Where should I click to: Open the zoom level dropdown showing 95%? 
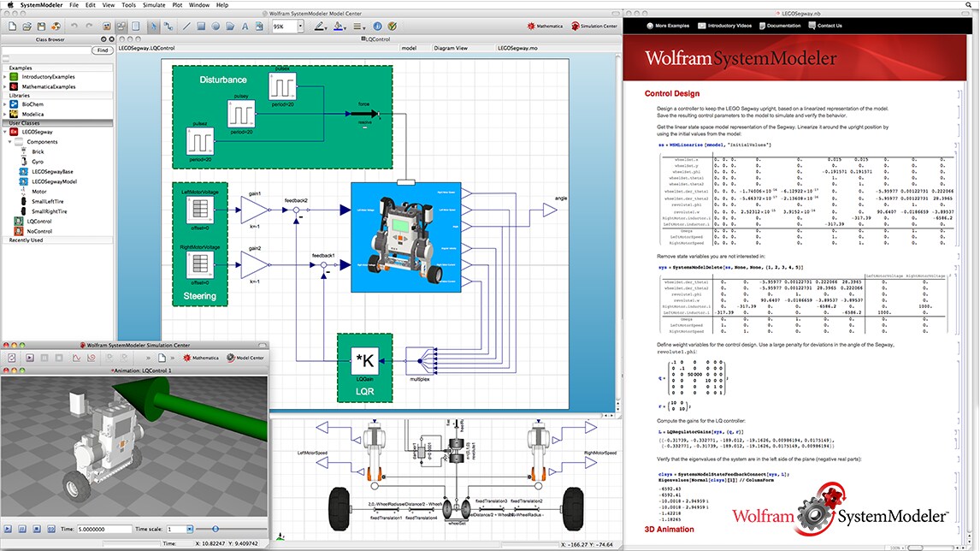pyautogui.click(x=299, y=26)
